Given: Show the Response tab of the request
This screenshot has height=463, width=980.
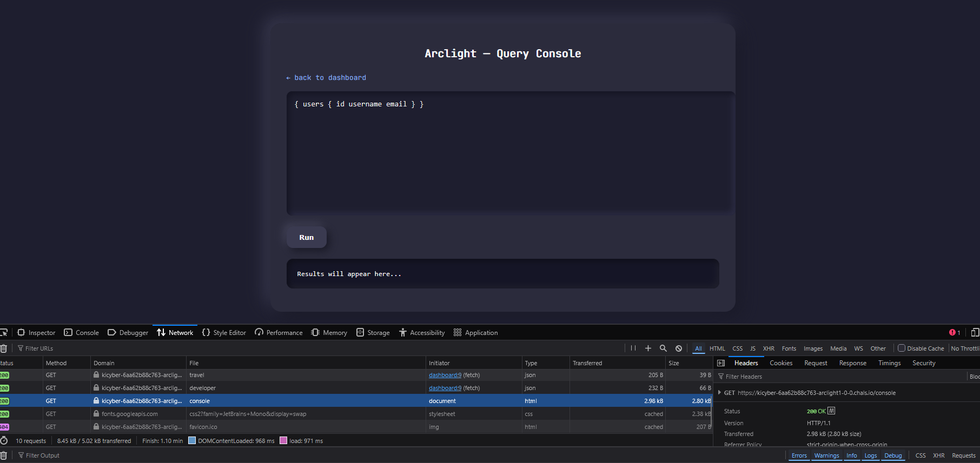Looking at the screenshot, I should pos(852,363).
